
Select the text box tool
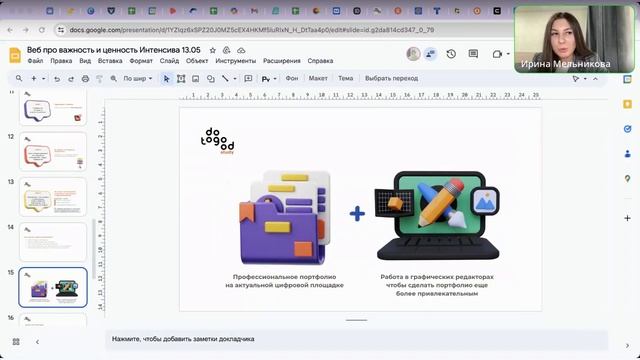coord(181,79)
